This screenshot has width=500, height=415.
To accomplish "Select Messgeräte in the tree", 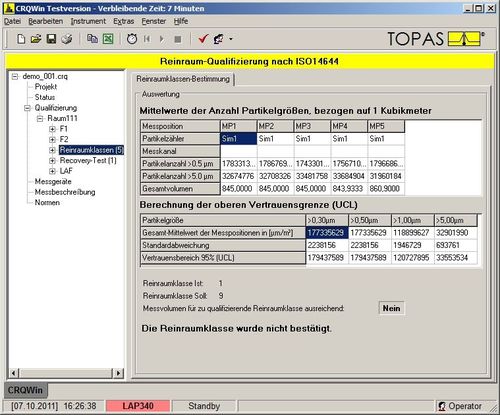I will tap(53, 182).
